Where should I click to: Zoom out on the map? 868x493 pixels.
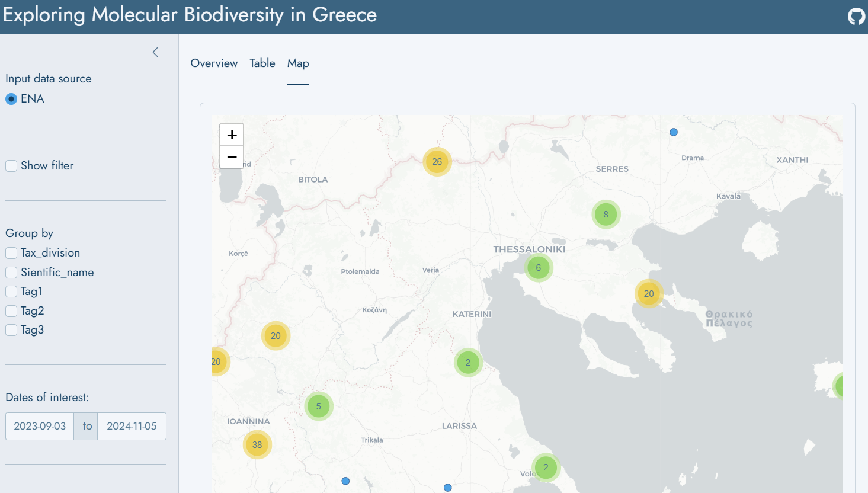pos(232,158)
